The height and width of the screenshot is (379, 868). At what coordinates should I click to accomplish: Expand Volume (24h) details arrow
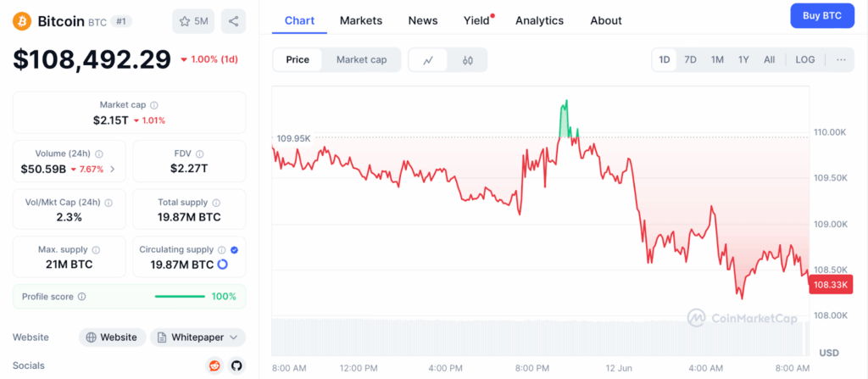click(113, 169)
